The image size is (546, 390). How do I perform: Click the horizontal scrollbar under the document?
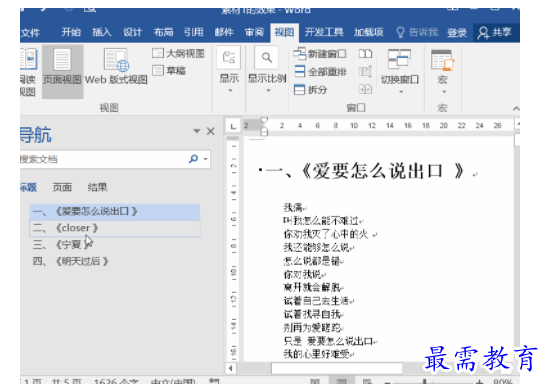336,368
